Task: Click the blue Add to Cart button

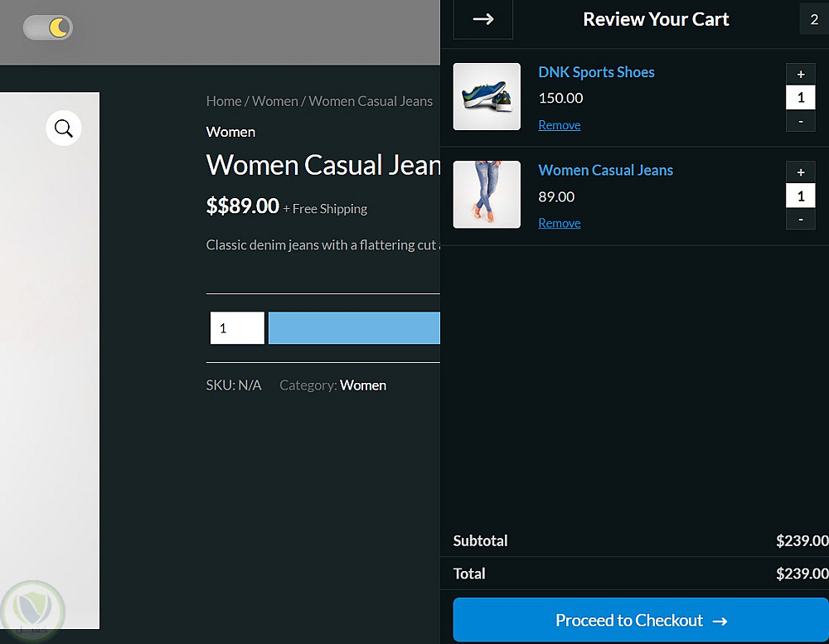Action: pos(354,328)
